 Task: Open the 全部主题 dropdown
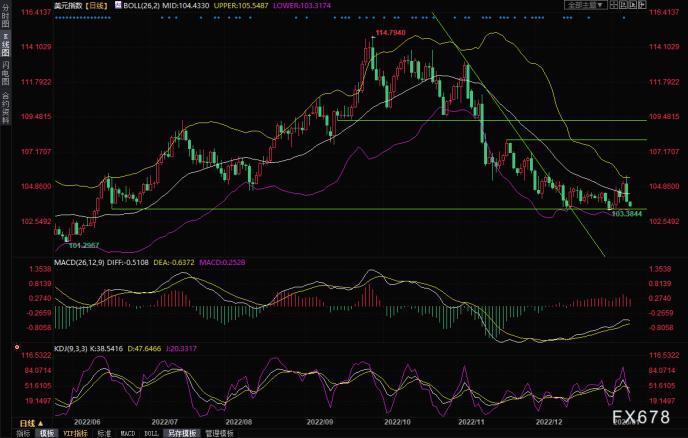[586, 5]
